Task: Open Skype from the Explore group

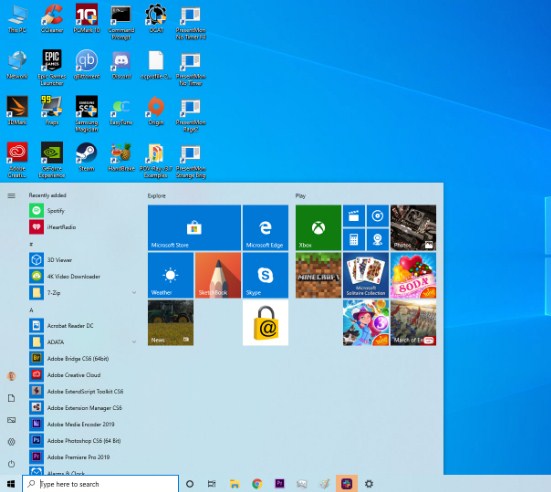Action: coord(265,275)
